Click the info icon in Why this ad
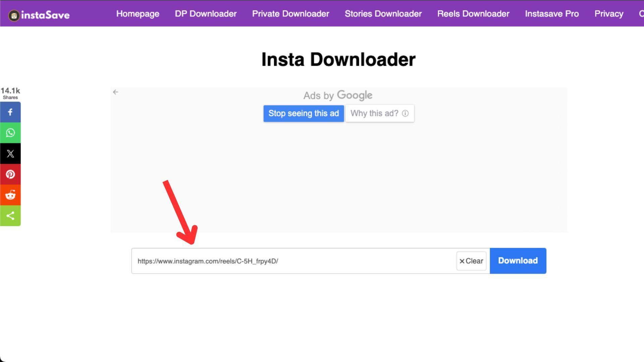 tap(405, 113)
